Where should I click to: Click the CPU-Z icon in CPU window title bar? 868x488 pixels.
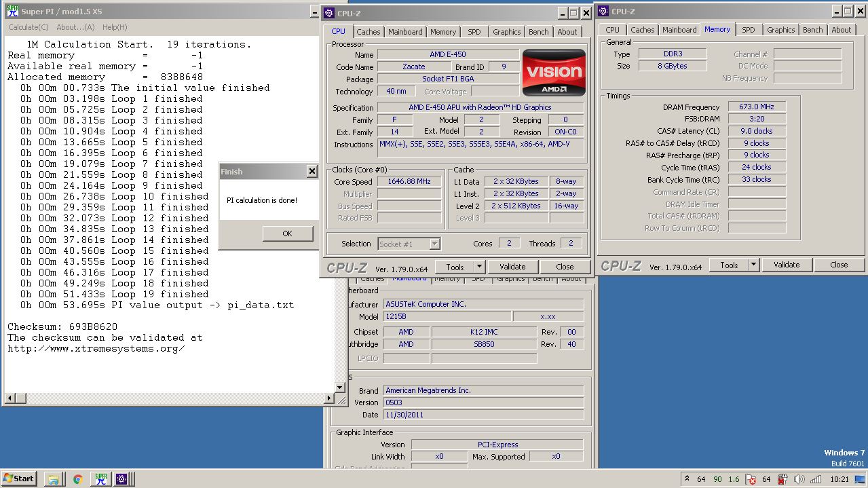click(329, 12)
